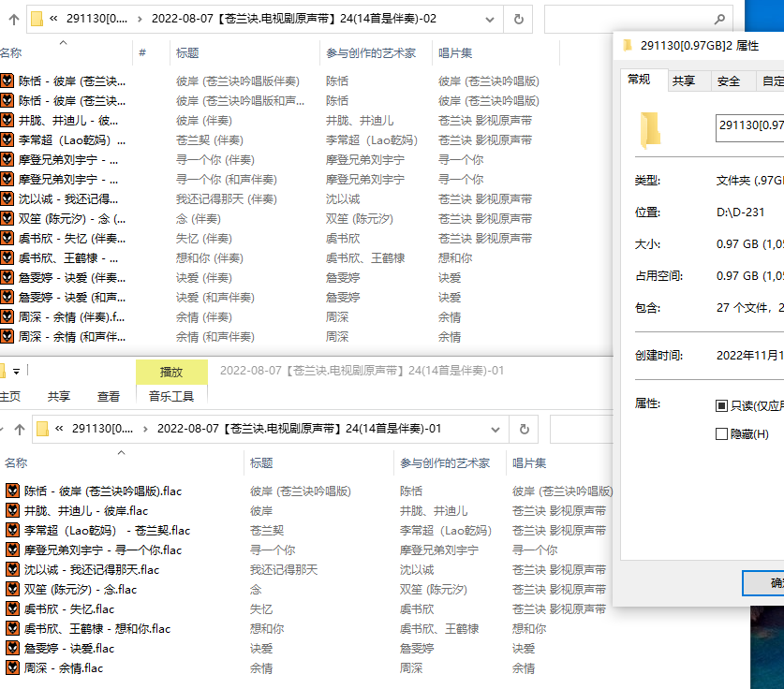
Task: Click 播放 to play the selected music
Action: [x=171, y=370]
